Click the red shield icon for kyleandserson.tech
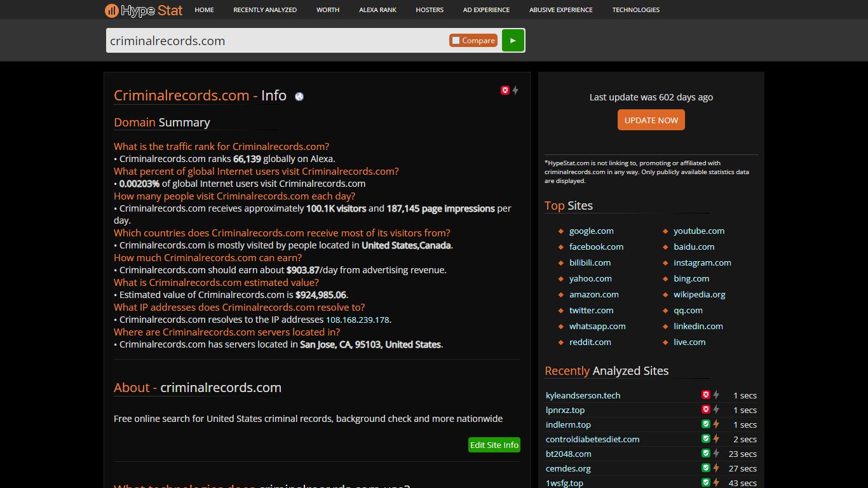 coord(705,395)
